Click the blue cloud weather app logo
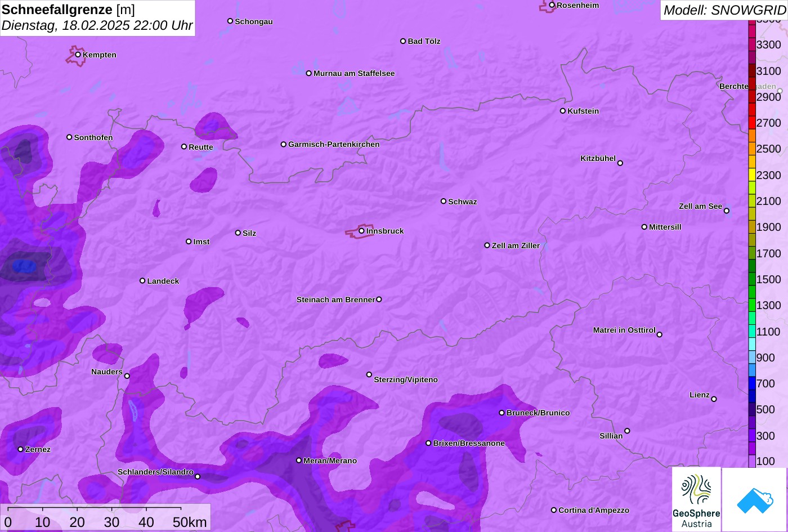This screenshot has width=788, height=532. 755,500
